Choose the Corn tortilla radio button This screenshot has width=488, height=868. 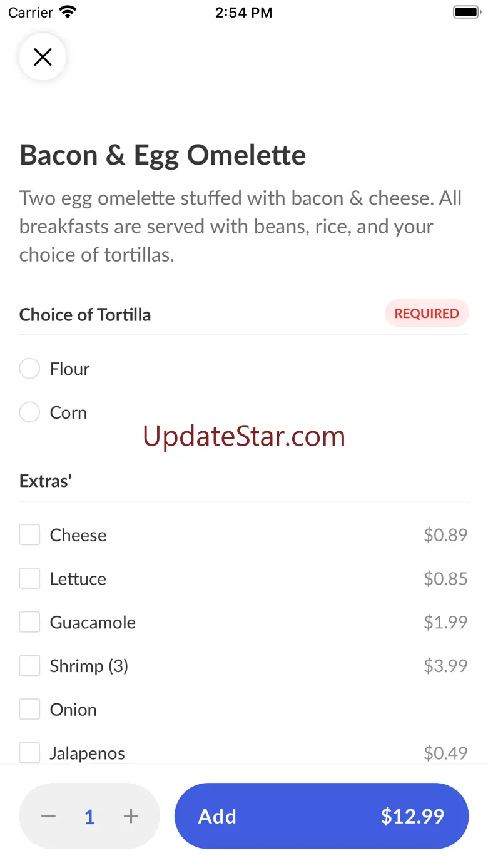point(29,412)
